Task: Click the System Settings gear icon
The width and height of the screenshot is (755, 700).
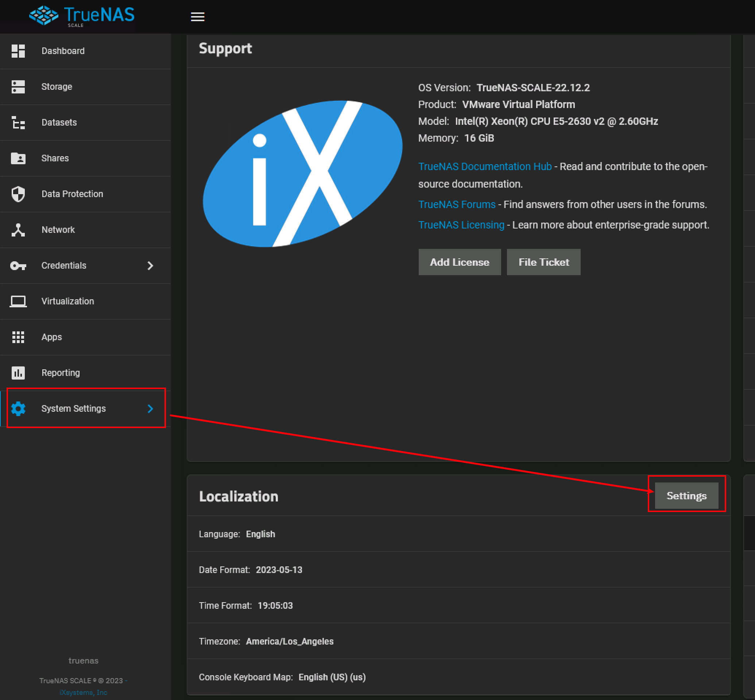Action: tap(18, 408)
